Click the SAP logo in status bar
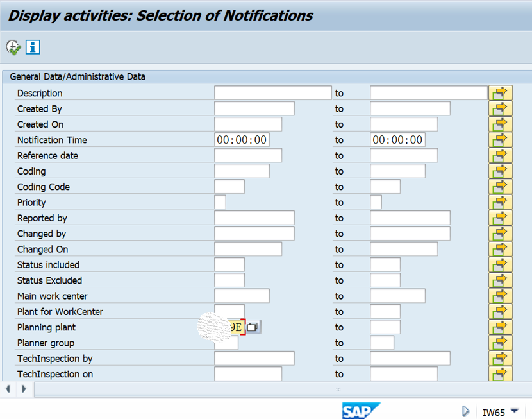 pyautogui.click(x=362, y=411)
